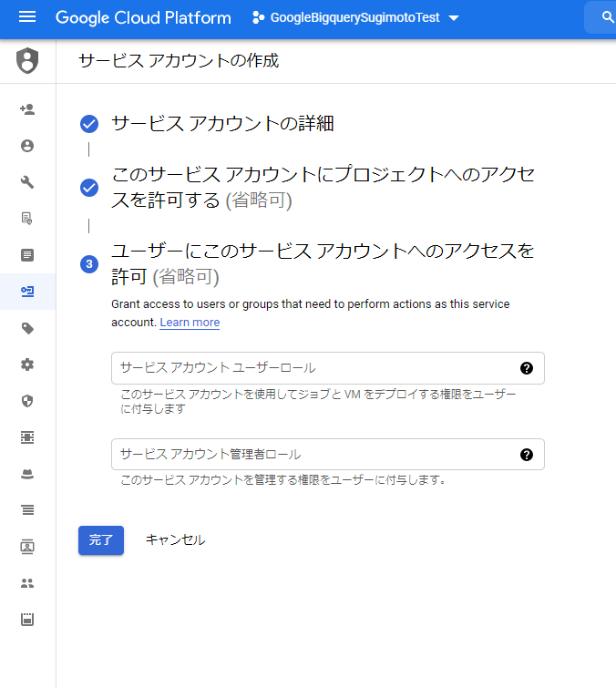Open the bottom notepad sidebar icon
This screenshot has height=688, width=616.
pyautogui.click(x=27, y=620)
